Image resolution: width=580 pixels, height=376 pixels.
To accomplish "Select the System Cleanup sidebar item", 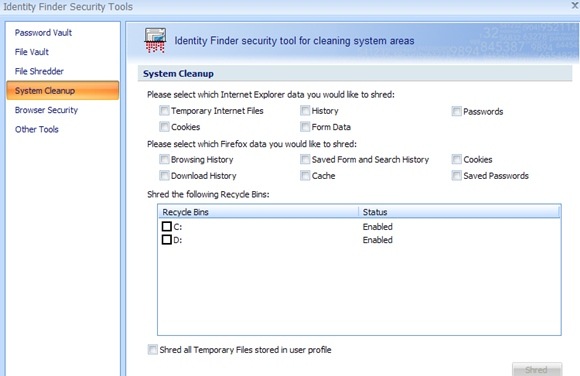I will [63, 91].
